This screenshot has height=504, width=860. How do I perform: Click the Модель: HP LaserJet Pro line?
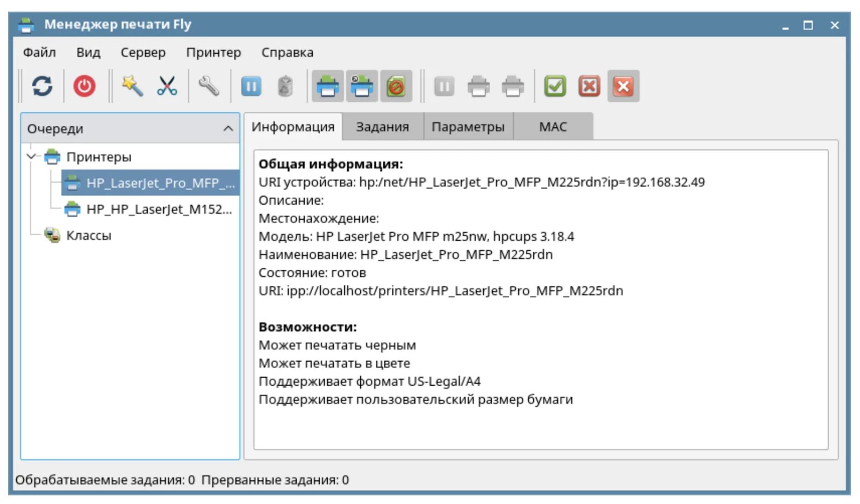click(416, 236)
